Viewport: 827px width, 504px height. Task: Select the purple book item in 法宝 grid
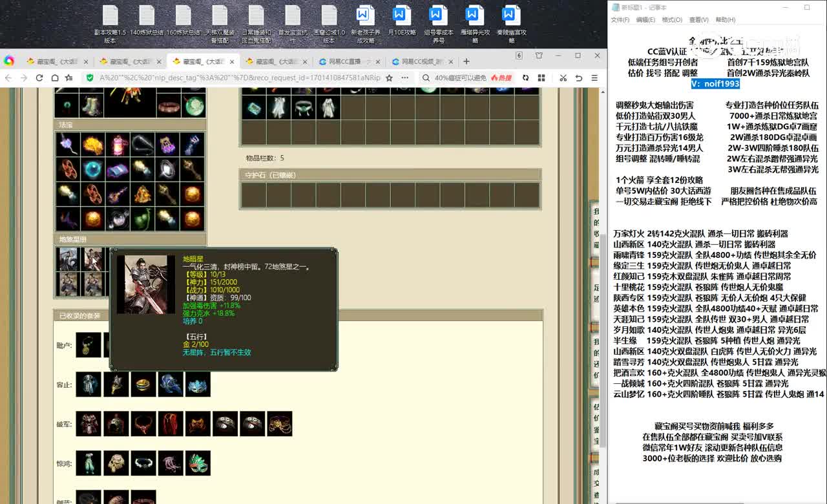point(117,169)
